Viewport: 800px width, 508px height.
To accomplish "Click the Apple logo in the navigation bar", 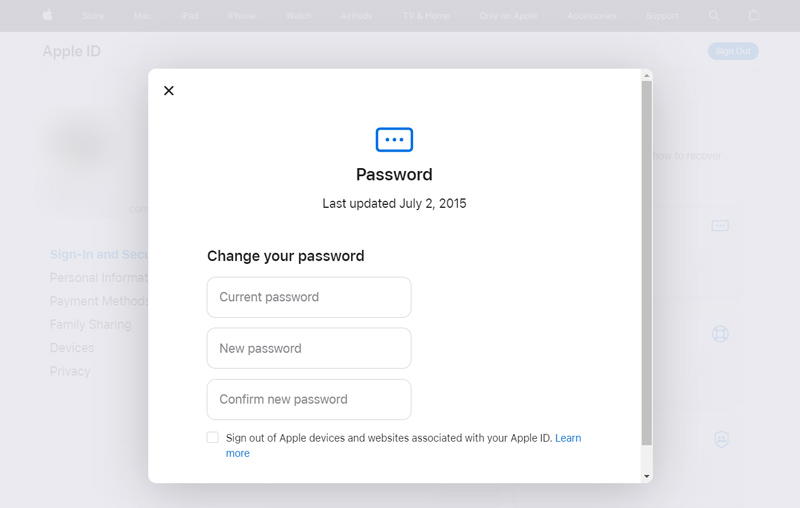I will click(47, 15).
